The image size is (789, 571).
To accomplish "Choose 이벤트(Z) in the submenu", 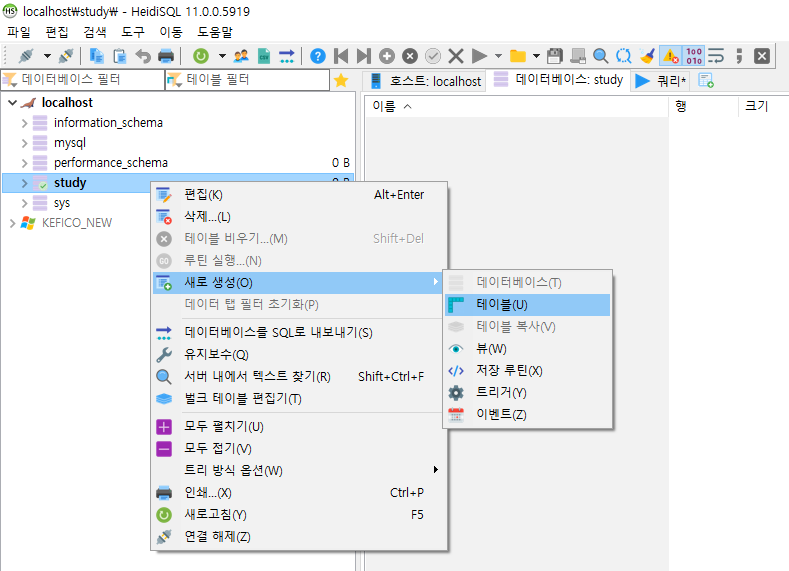I will [527, 415].
